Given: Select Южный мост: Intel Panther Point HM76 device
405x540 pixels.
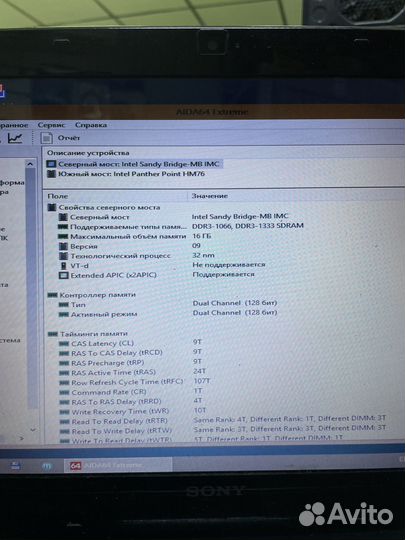Looking at the screenshot, I should (x=131, y=174).
